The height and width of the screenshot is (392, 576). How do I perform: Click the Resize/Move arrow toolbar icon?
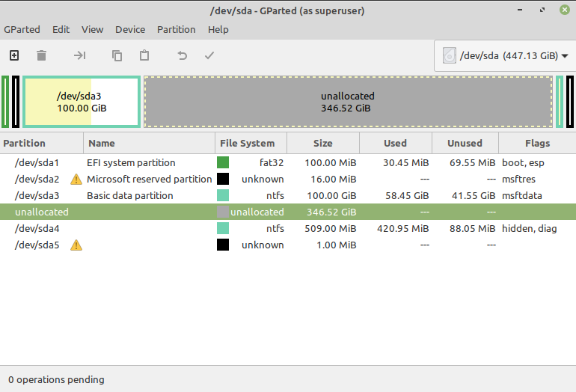click(x=80, y=55)
